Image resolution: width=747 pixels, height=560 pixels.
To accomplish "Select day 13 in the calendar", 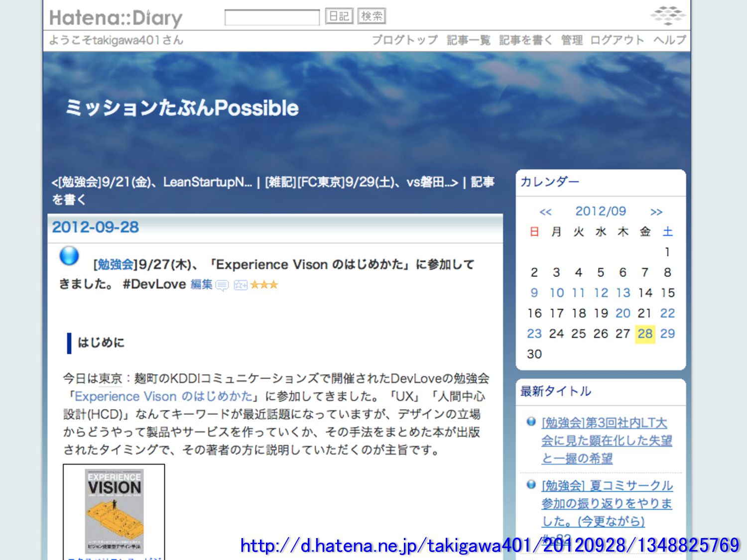I will 623,293.
